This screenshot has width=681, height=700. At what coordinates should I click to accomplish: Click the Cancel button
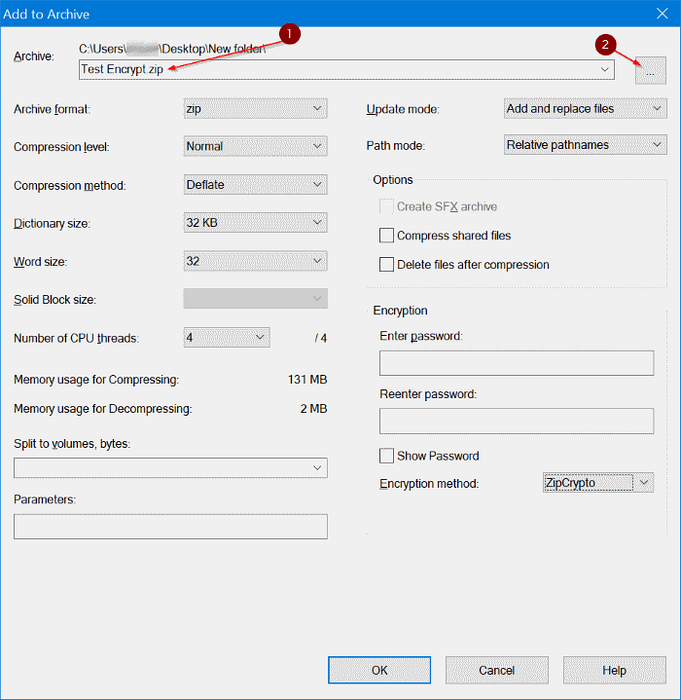[496, 670]
